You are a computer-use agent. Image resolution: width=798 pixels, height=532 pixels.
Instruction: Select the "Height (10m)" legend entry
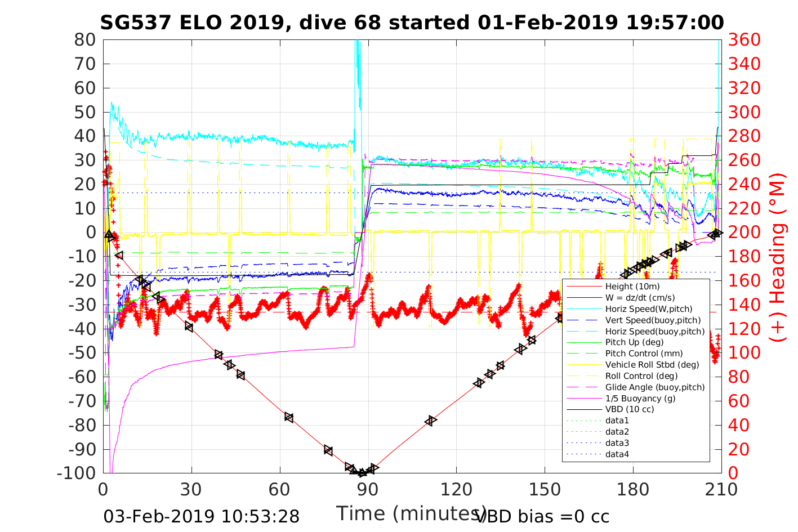(x=632, y=287)
